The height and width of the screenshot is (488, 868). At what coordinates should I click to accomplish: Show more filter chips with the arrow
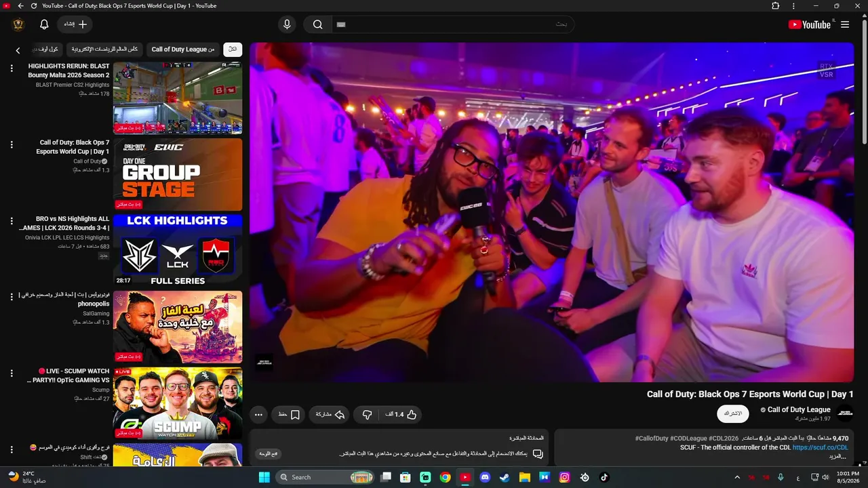click(18, 50)
